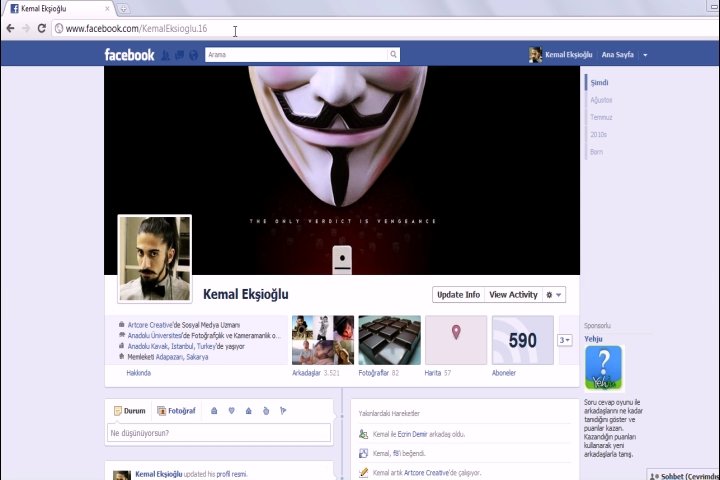This screenshot has height=480, width=720.
Task: Reload the page with refresh icon
Action: [41, 28]
